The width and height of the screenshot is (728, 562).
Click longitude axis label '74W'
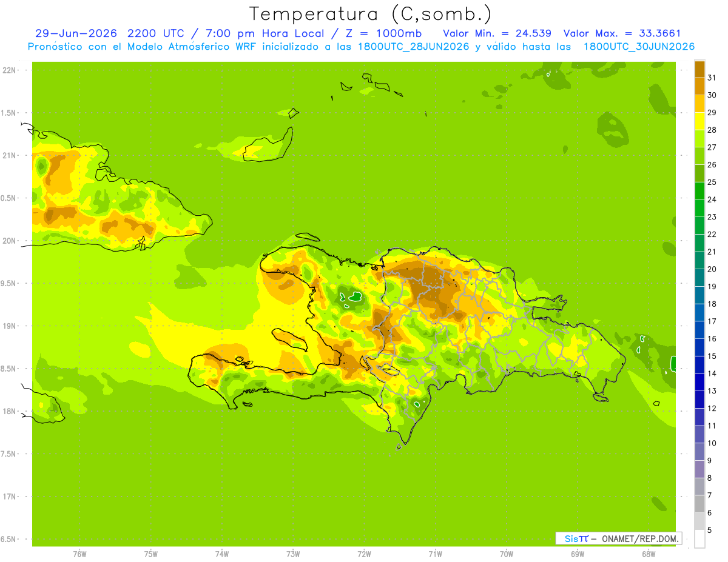[222, 554]
